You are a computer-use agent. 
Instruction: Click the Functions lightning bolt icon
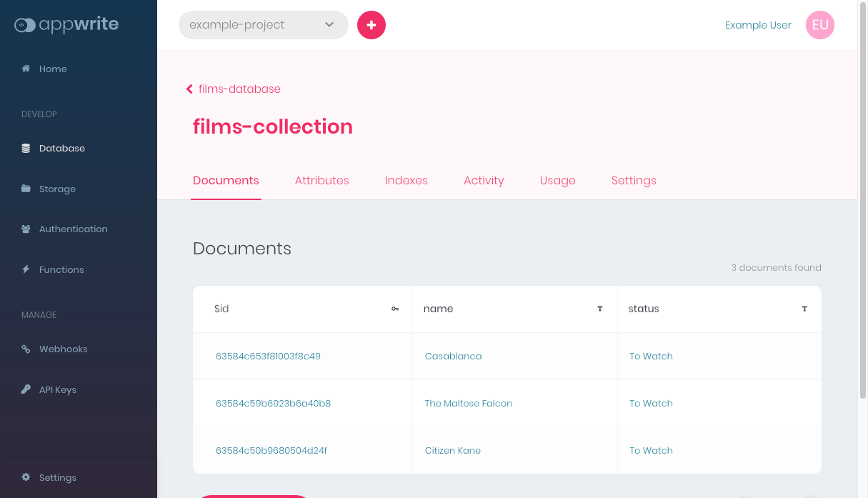point(26,269)
